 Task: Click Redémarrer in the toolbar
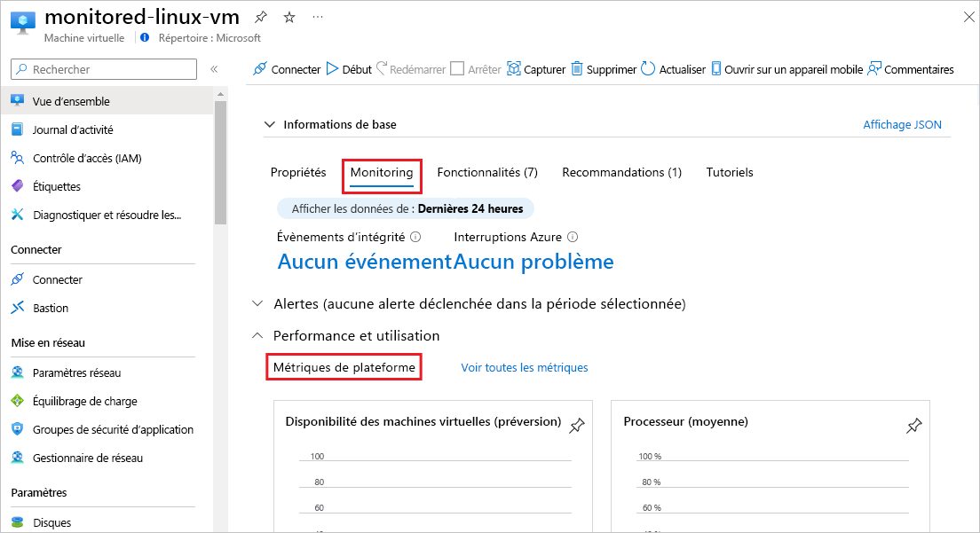click(411, 69)
